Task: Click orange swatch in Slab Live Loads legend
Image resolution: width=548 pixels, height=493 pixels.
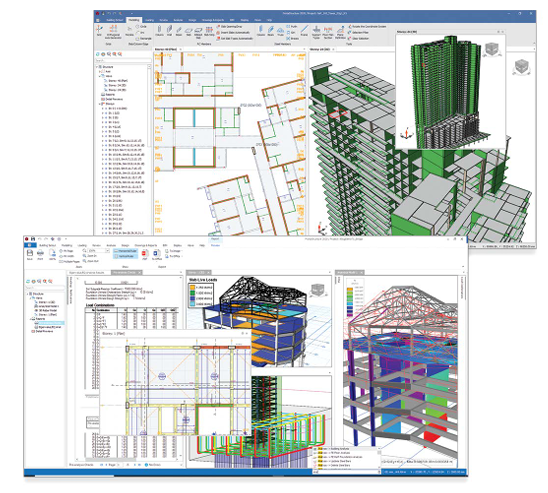Action: pyautogui.click(x=192, y=287)
